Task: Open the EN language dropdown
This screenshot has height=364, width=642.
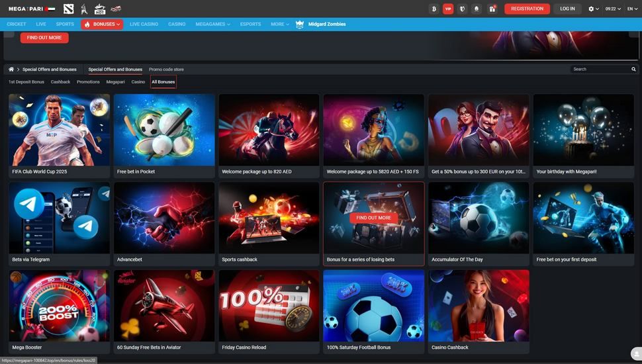Action: [632, 9]
